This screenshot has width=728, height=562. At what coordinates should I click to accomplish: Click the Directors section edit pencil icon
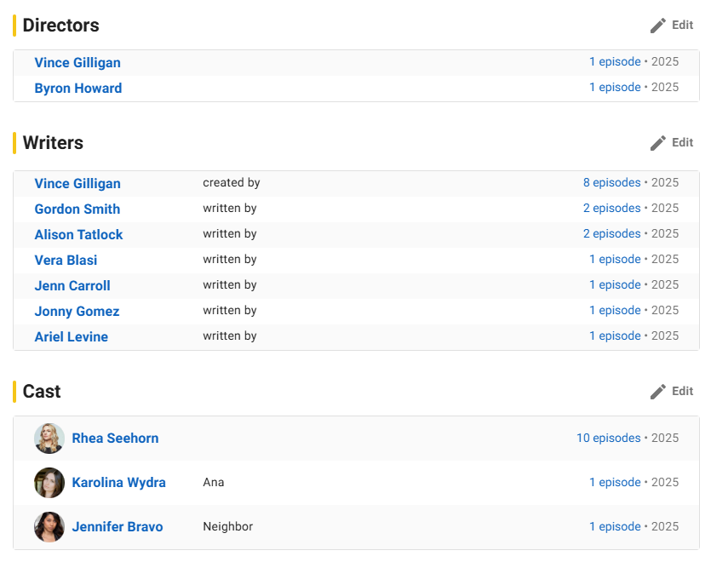[x=658, y=26]
